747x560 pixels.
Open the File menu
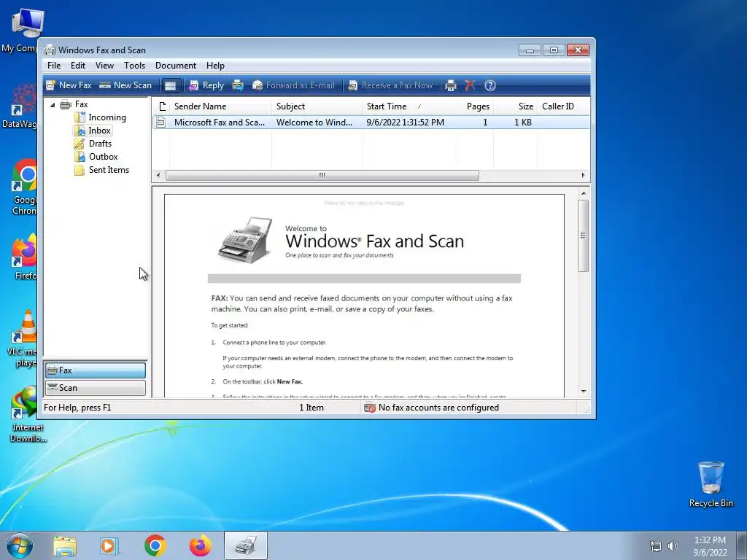tap(54, 66)
